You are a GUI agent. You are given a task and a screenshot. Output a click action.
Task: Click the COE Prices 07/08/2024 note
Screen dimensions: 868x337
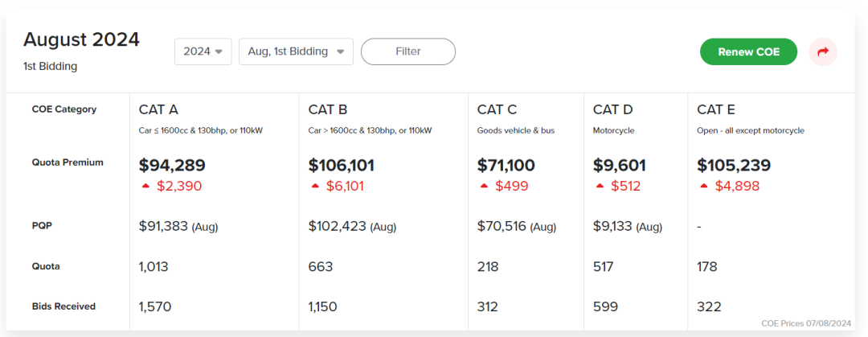pyautogui.click(x=805, y=323)
